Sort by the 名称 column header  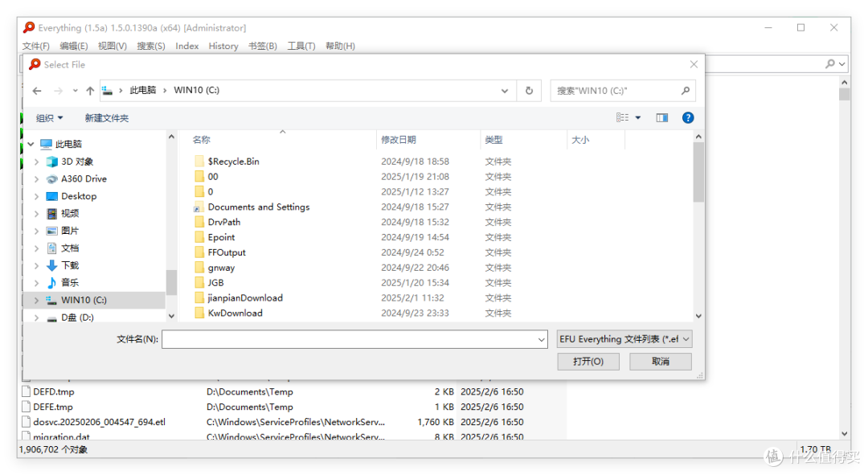[202, 140]
